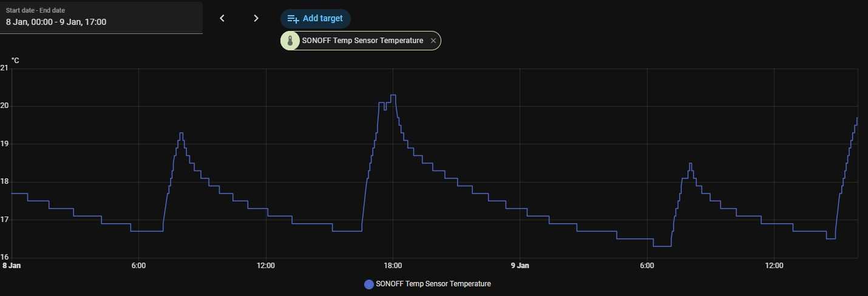The height and width of the screenshot is (296, 868).
Task: Go to the previous date range
Action: click(222, 18)
